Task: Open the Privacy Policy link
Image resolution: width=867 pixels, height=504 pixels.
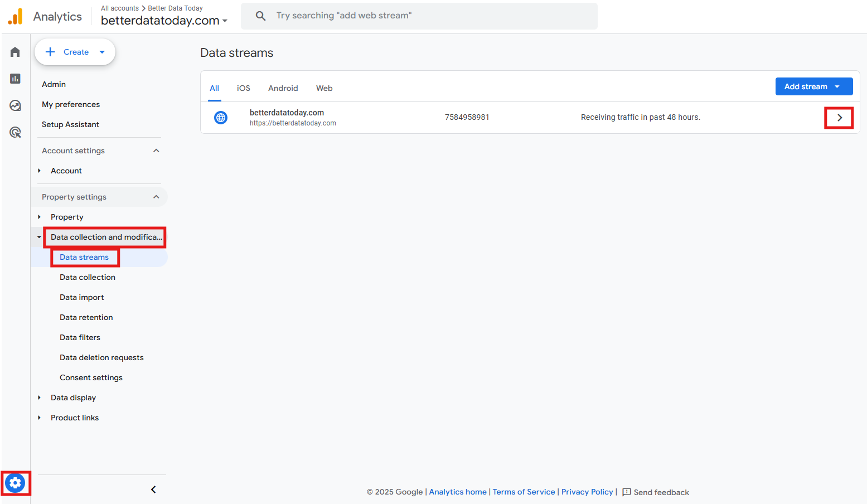Action: tap(587, 492)
